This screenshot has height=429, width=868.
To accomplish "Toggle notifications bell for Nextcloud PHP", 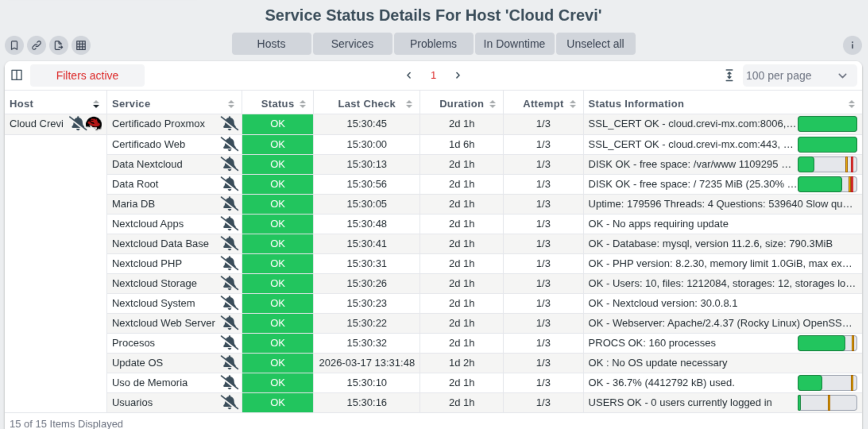I will tap(230, 263).
